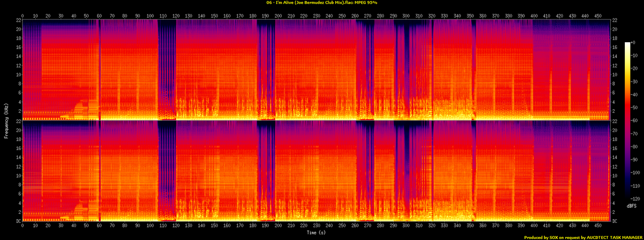The height and width of the screenshot is (240, 644).
Task: Click the "-10" colorbar label
Action: point(635,55)
